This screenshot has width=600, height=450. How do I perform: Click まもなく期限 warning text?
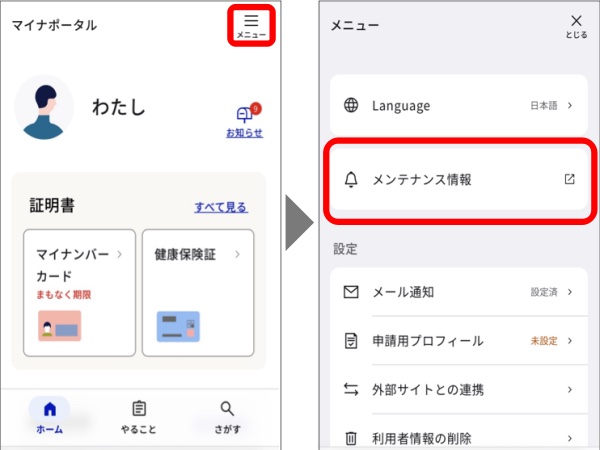[x=64, y=295]
